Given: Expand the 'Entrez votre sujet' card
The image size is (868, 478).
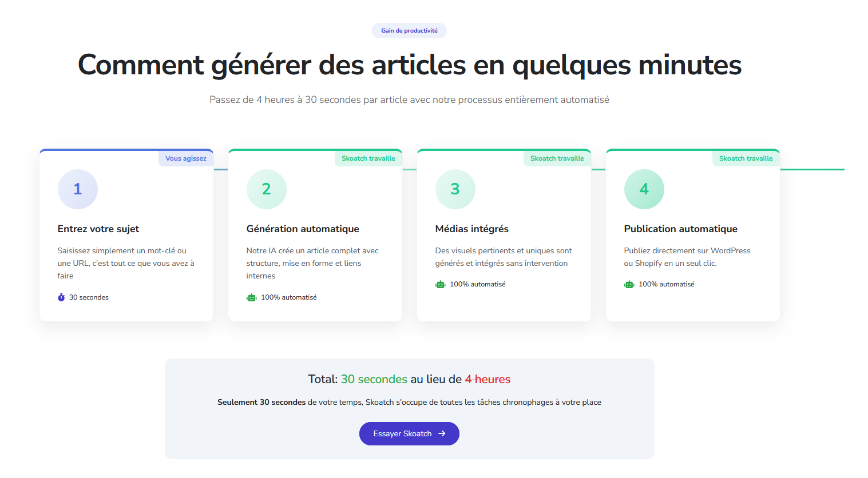Looking at the screenshot, I should coord(126,234).
